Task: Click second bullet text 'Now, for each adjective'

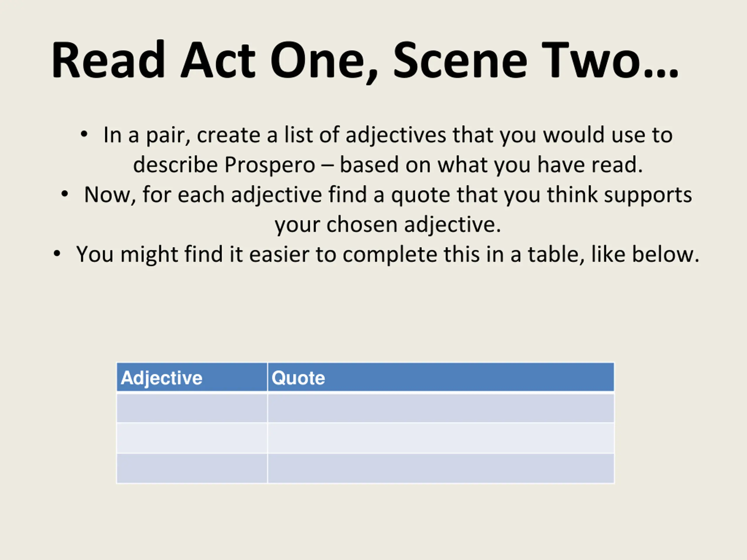Action: 203,195
